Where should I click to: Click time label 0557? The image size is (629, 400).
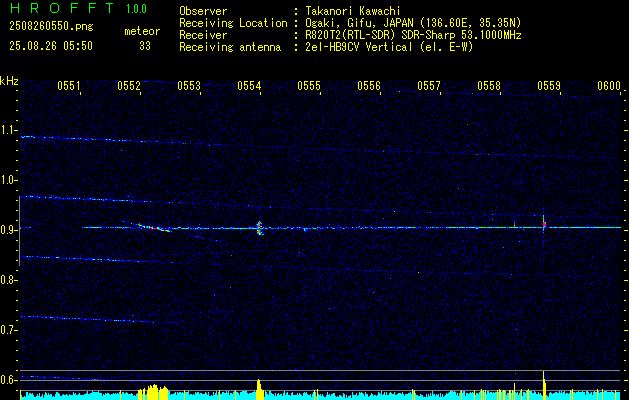429,85
